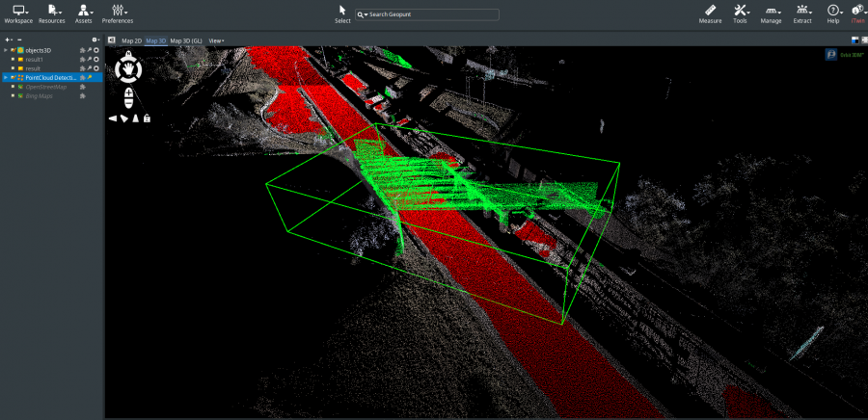Click the Search Geopunt input field
The height and width of the screenshot is (420, 868).
427,14
